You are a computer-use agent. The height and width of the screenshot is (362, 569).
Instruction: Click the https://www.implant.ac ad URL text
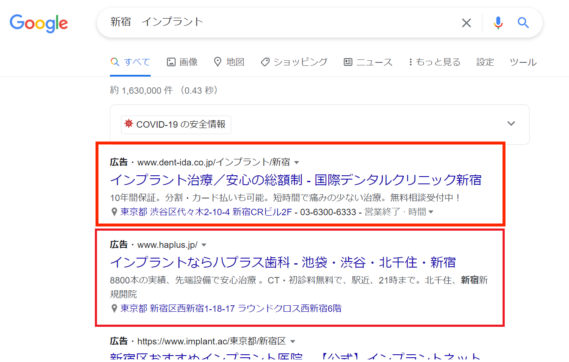coord(212,341)
